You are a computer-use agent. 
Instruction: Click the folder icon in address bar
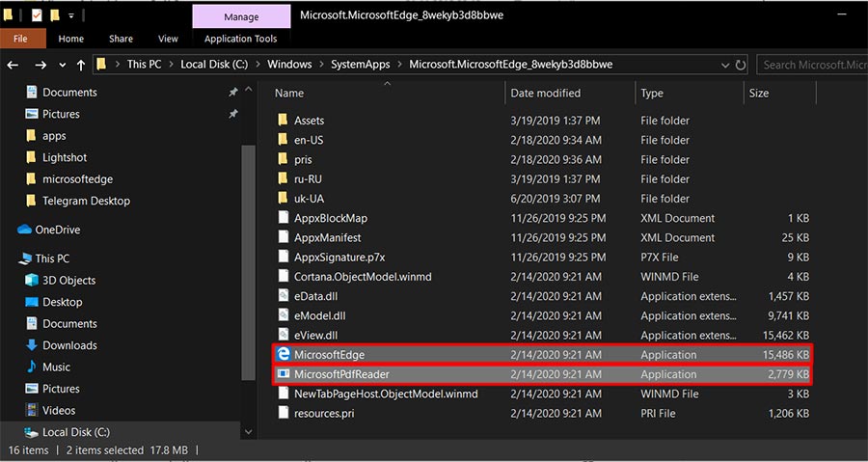point(101,65)
